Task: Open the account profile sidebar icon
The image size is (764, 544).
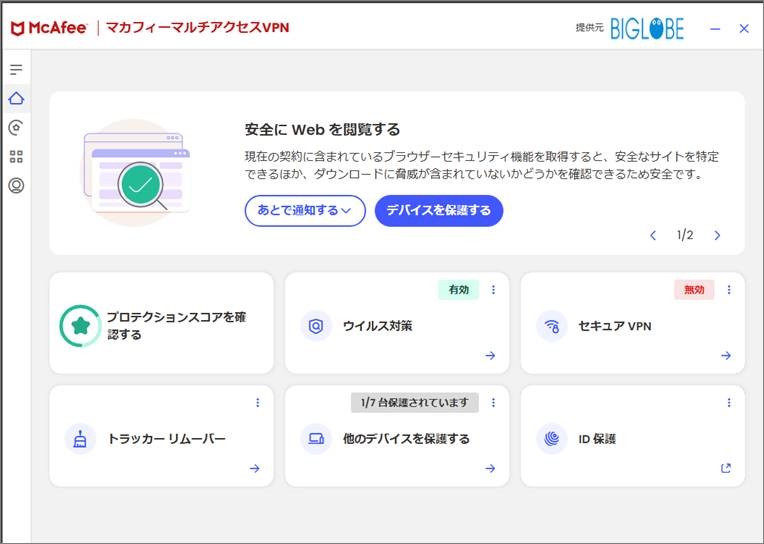Action: tap(16, 186)
